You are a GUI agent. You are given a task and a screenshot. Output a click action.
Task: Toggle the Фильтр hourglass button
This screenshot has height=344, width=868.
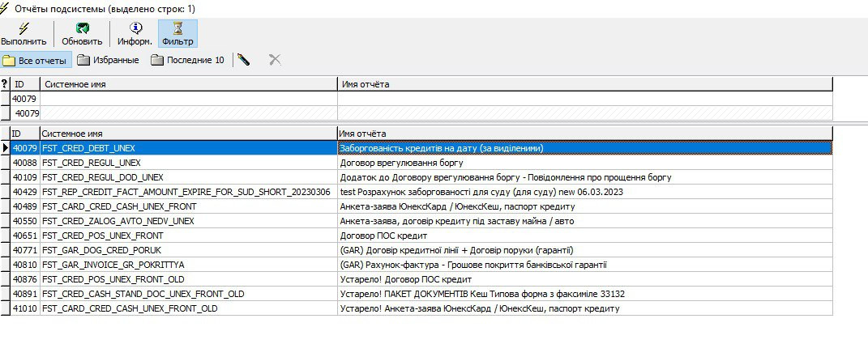pos(177,28)
